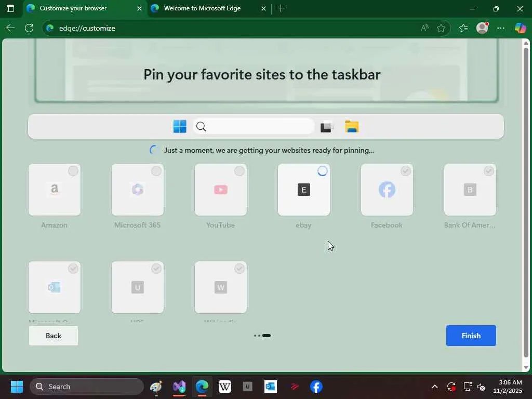Screen dimensions: 532x399
Task: Select the Facebook site tile
Action: click(x=387, y=190)
